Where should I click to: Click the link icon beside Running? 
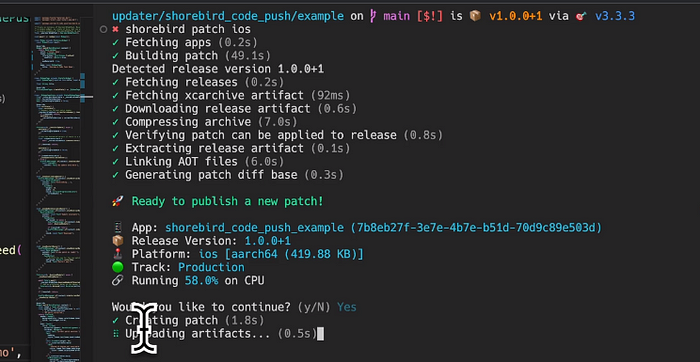(117, 281)
